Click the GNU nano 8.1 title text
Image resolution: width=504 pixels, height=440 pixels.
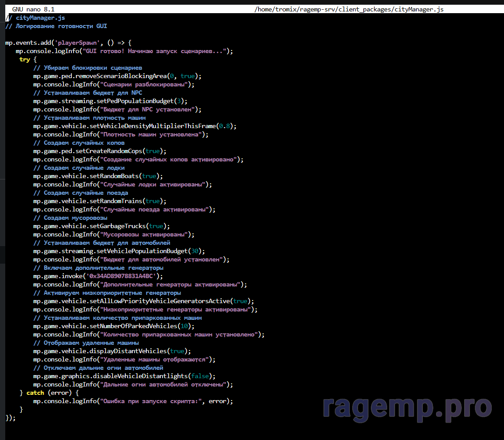(x=33, y=9)
